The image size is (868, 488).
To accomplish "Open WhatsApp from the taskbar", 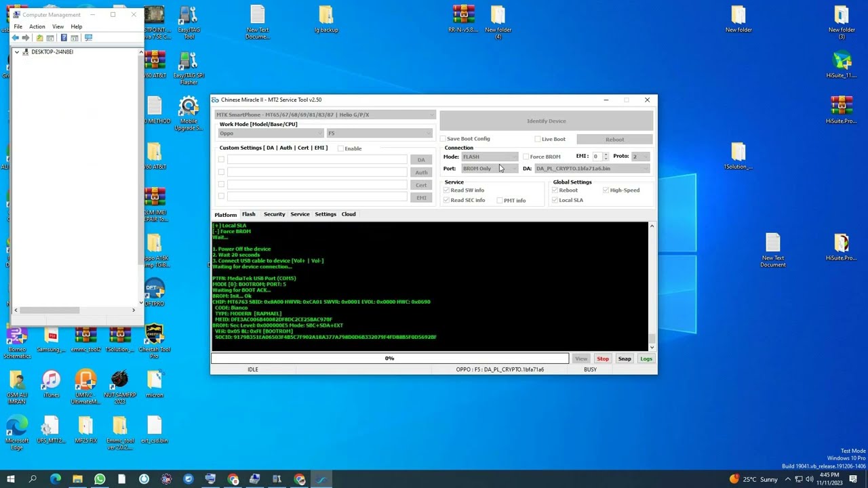I will pyautogui.click(x=100, y=479).
